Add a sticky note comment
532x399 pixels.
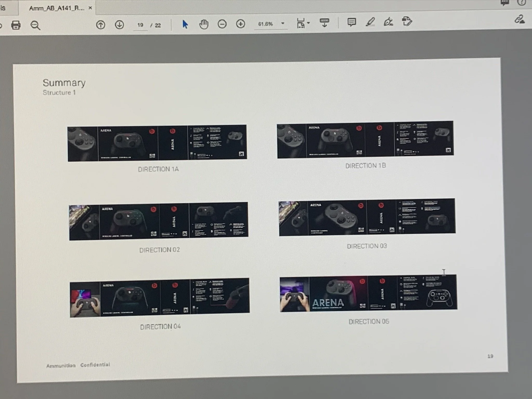pos(351,22)
